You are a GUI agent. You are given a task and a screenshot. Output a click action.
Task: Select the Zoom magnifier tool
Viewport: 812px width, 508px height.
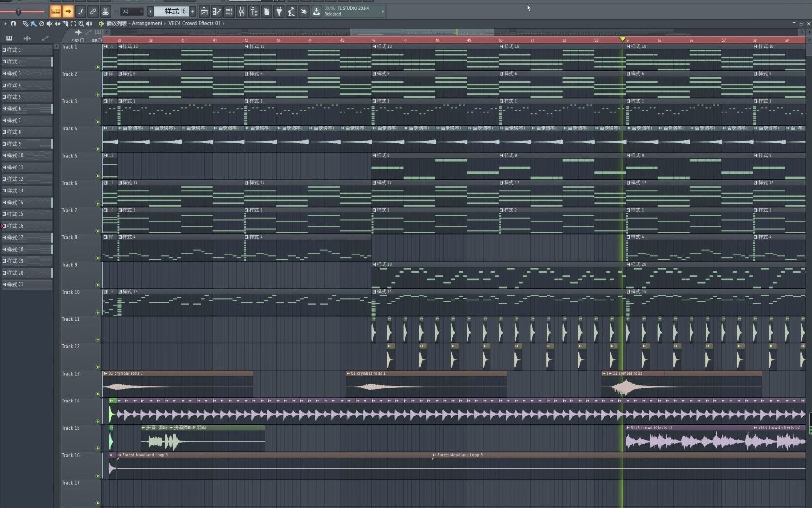point(81,23)
